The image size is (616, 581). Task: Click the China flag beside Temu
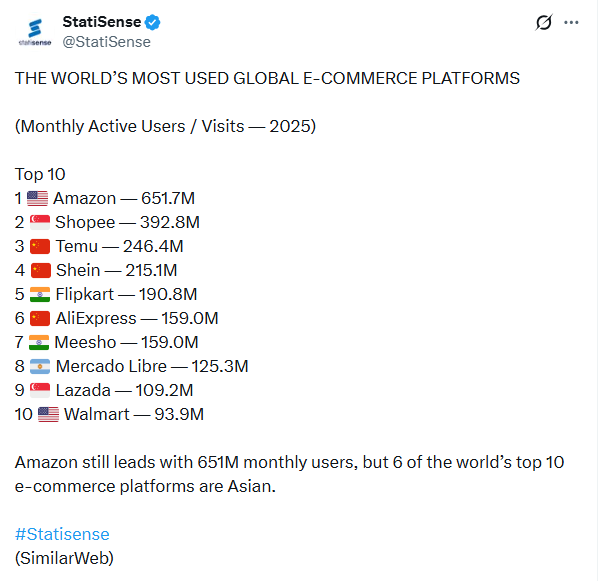pyautogui.click(x=40, y=246)
